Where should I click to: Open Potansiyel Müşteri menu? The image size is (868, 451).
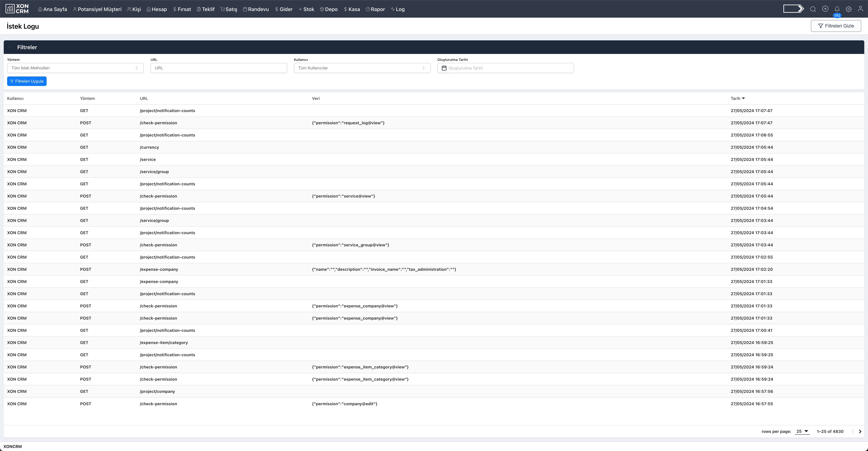(x=97, y=9)
